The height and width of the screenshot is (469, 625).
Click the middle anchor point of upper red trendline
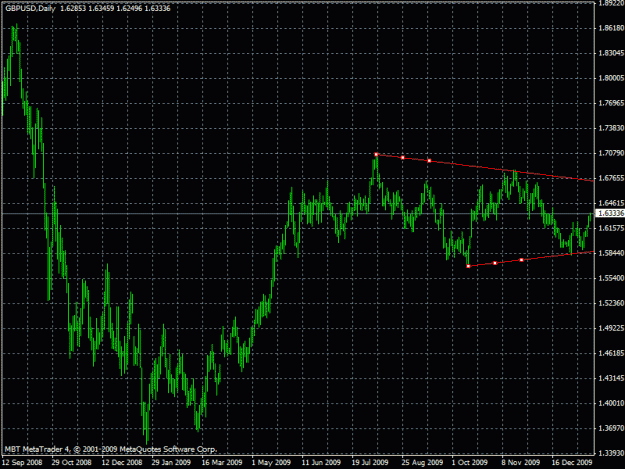tap(403, 158)
